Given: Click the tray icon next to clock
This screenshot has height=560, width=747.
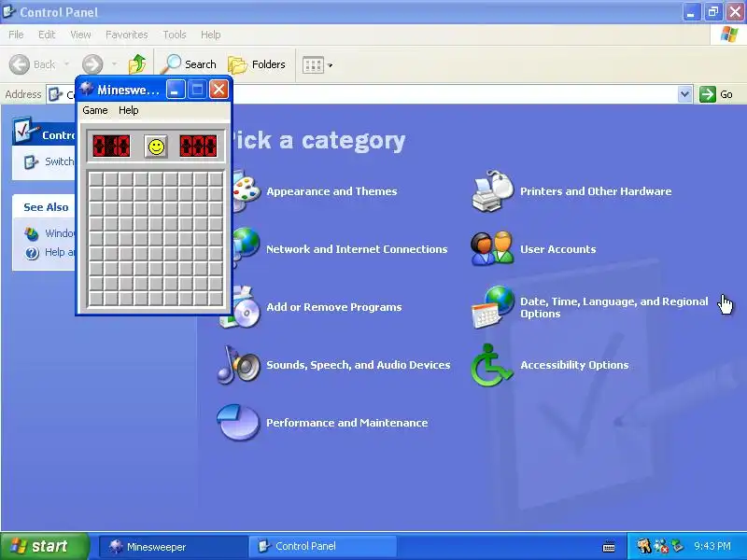Looking at the screenshot, I should [677, 546].
